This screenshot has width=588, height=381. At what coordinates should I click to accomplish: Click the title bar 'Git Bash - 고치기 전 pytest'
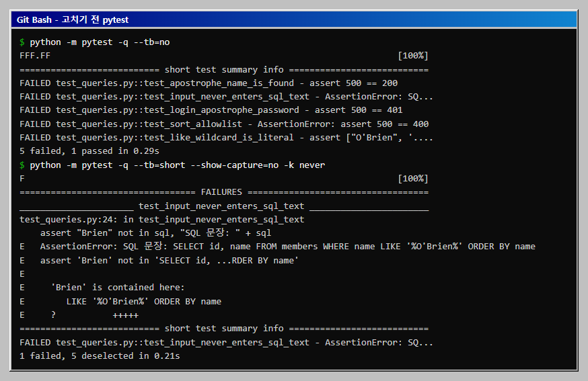point(293,19)
